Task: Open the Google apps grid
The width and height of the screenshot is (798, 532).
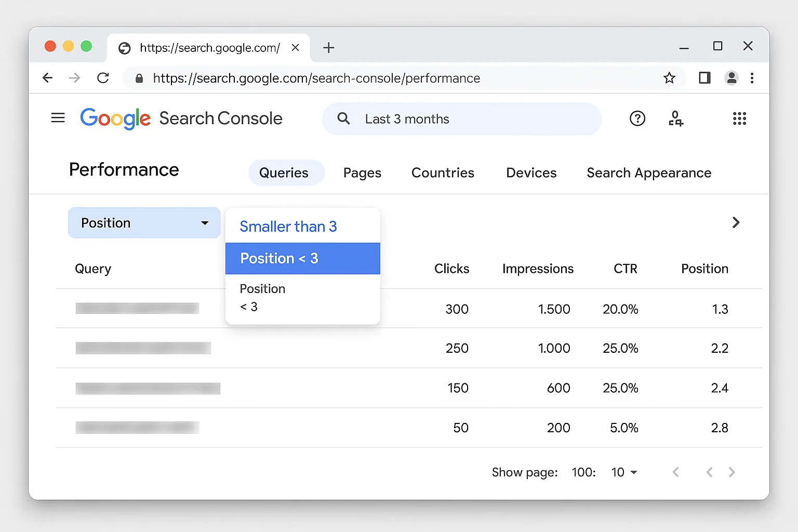Action: pos(739,119)
